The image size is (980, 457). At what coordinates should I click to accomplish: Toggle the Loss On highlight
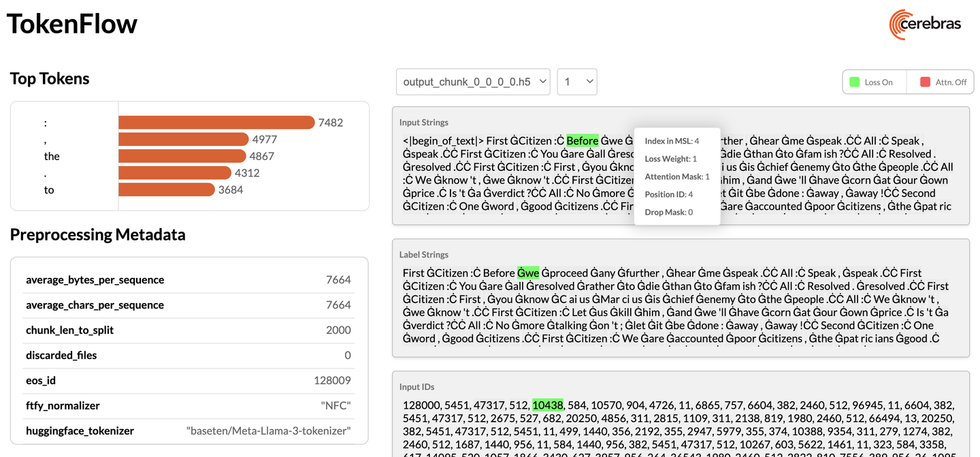875,82
